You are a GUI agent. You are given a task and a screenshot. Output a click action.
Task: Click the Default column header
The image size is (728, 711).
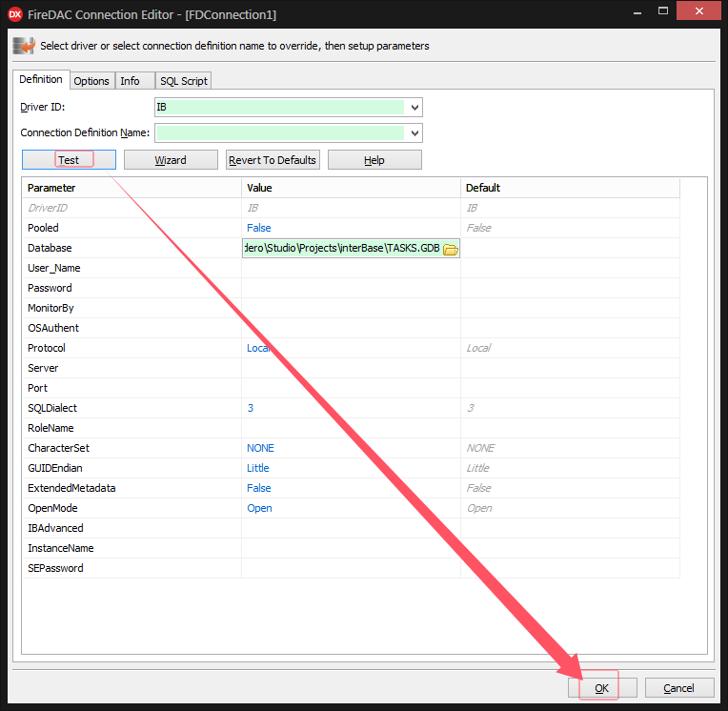pyautogui.click(x=570, y=188)
